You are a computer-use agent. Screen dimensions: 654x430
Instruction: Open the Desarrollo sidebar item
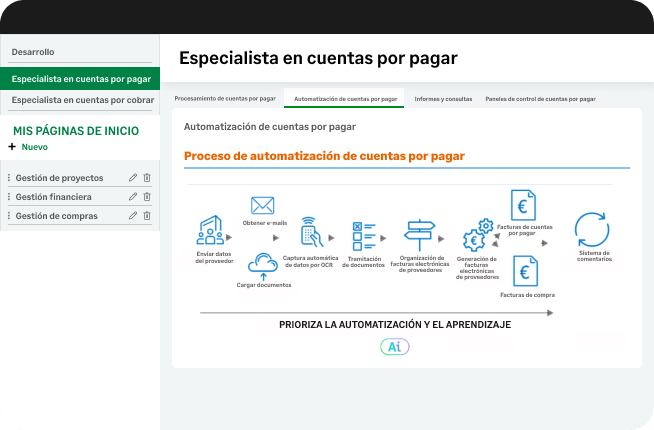pos(33,52)
